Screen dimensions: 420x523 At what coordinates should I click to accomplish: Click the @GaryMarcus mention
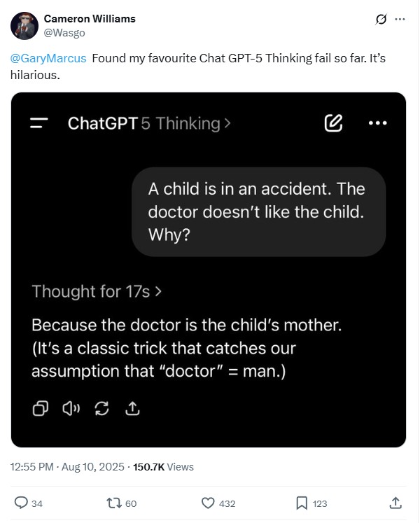click(x=48, y=59)
